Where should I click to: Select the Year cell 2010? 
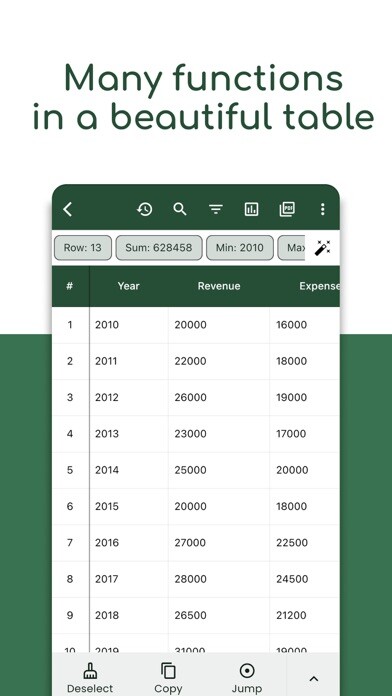point(129,325)
